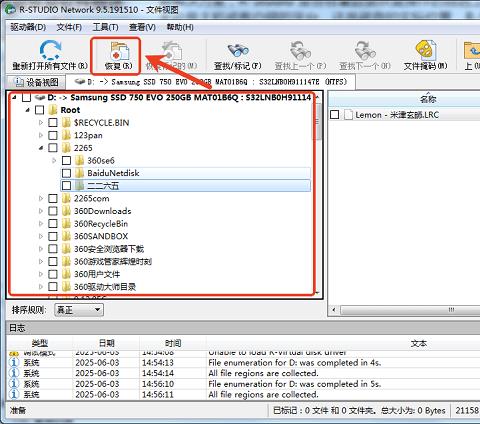Select the 360Downloads folder in the tree
The width and height of the screenshot is (480, 424).
click(x=102, y=211)
